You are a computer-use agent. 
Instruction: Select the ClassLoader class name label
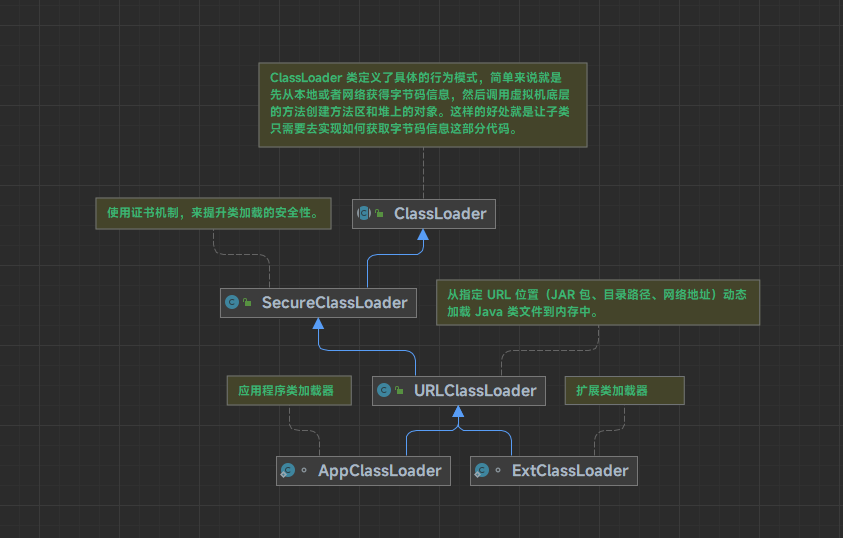440,213
